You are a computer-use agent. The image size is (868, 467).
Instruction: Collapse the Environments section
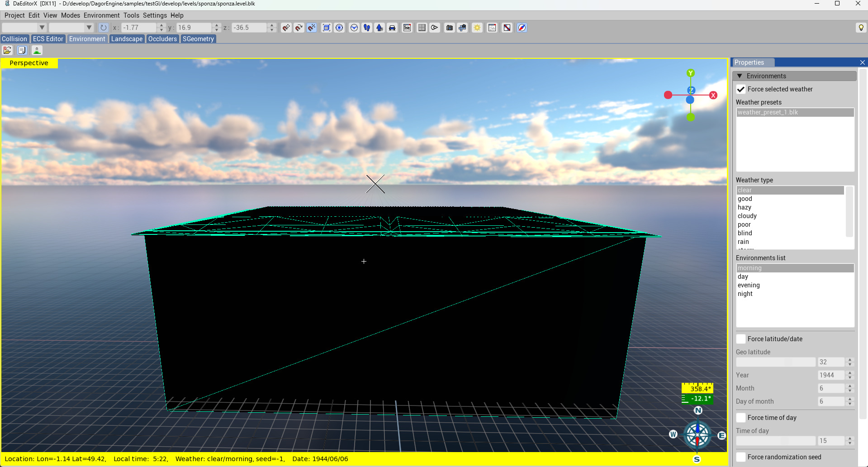coord(740,76)
